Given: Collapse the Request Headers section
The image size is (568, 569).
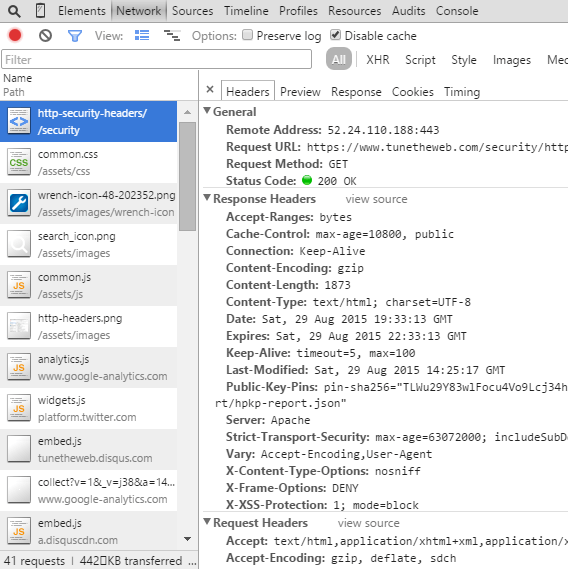Looking at the screenshot, I should pyautogui.click(x=207, y=522).
